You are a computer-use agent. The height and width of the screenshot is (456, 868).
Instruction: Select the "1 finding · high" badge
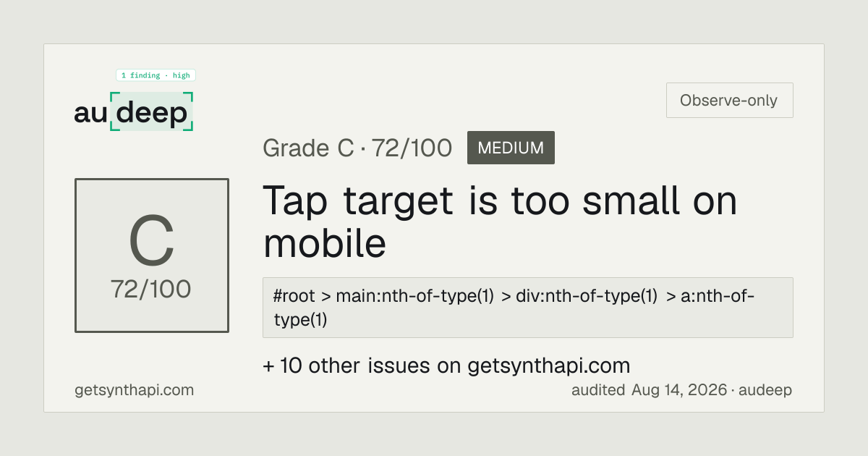coord(156,75)
